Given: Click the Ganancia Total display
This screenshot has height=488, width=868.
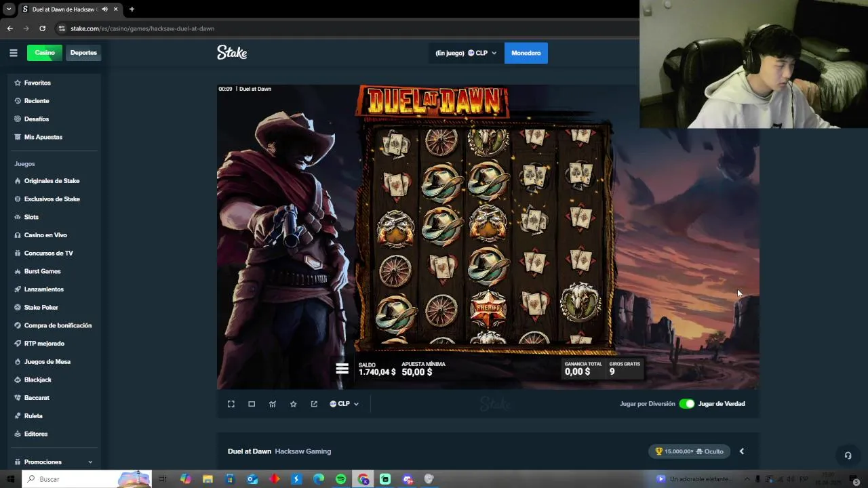Looking at the screenshot, I should click(583, 369).
